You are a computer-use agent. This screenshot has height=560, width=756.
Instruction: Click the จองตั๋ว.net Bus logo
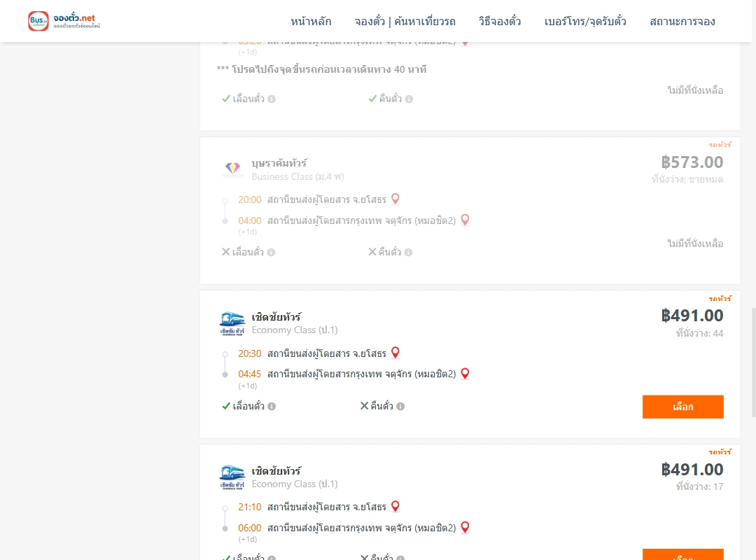pyautogui.click(x=64, y=21)
